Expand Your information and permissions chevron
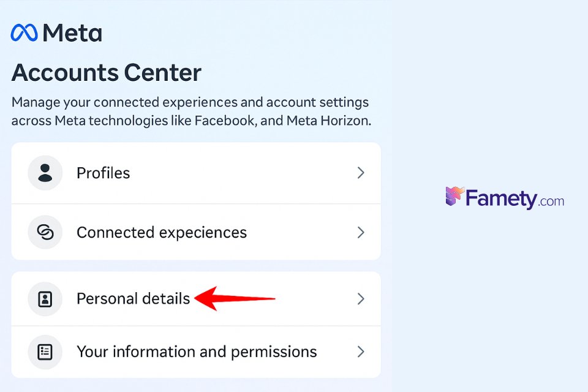 [x=361, y=352]
